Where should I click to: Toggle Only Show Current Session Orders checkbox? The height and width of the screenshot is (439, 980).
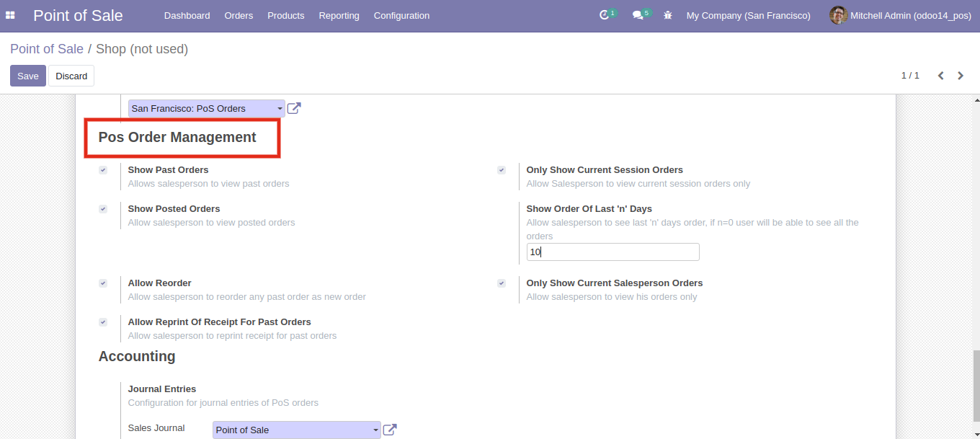tap(502, 170)
